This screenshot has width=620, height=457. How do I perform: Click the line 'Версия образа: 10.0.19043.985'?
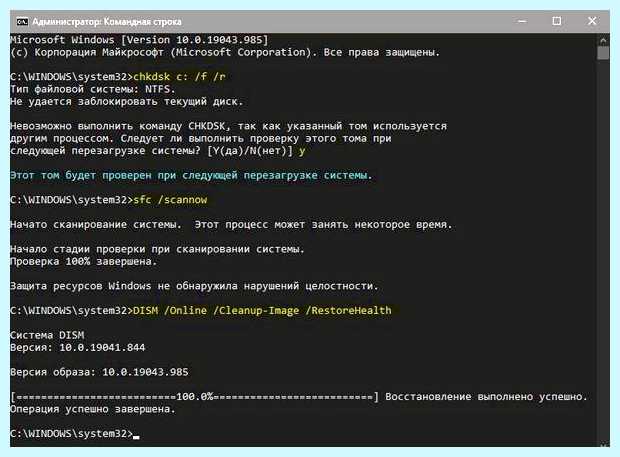[99, 372]
